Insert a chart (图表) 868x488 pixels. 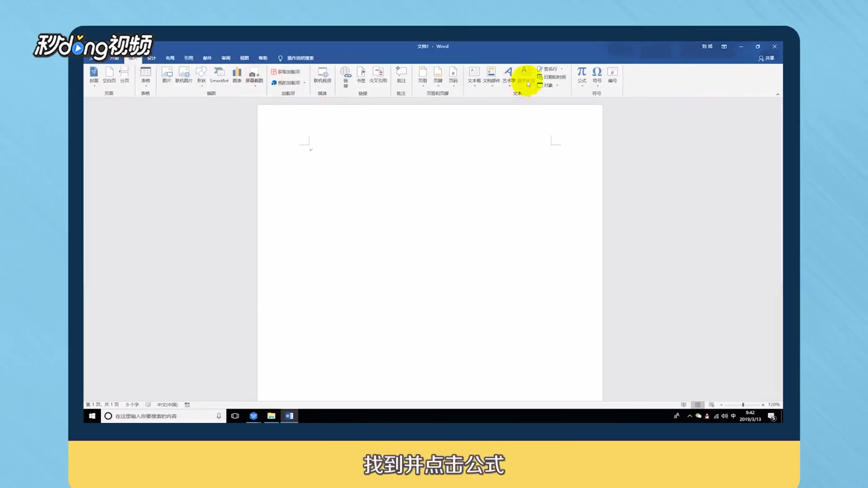237,75
